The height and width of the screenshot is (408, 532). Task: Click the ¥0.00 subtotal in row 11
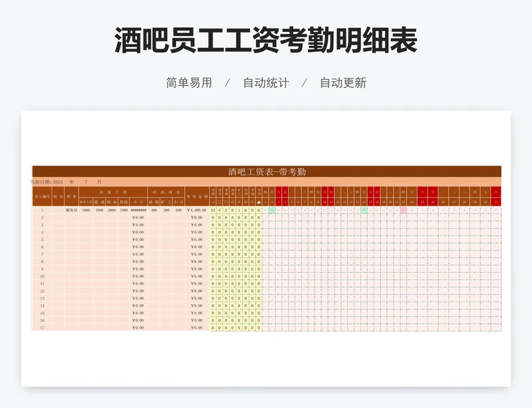point(138,284)
